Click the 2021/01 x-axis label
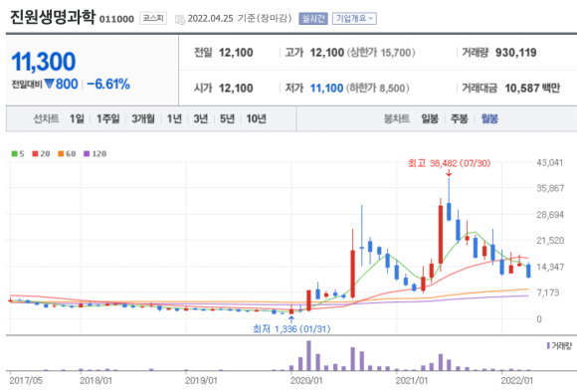The width and height of the screenshot is (577, 392). (x=412, y=380)
